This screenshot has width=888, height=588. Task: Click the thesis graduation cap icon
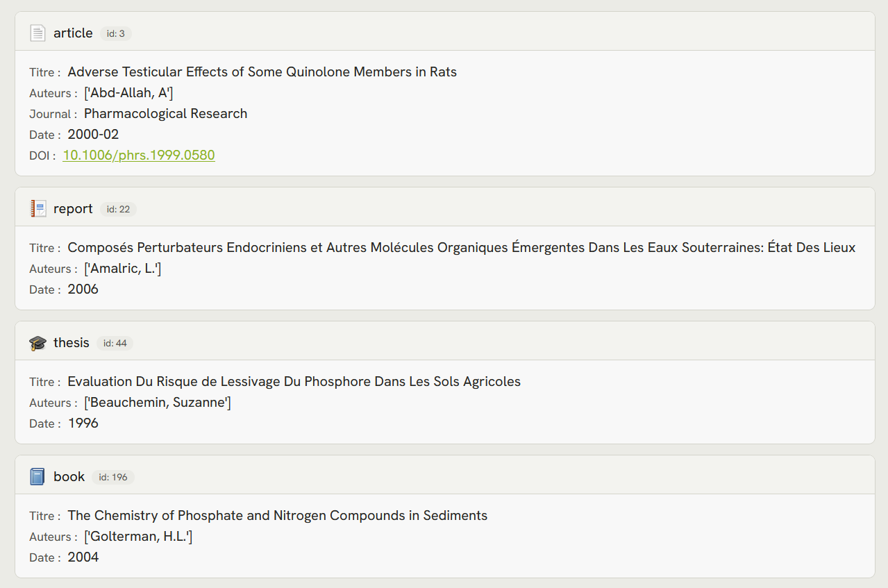pos(37,343)
